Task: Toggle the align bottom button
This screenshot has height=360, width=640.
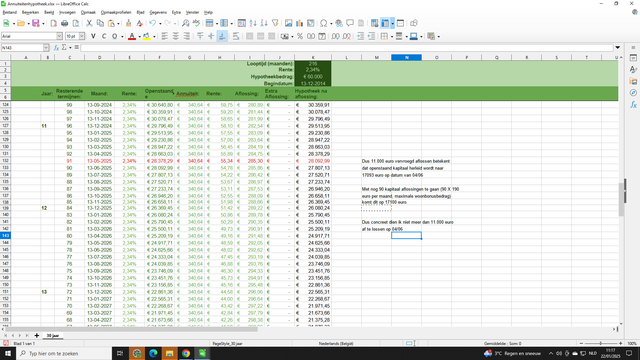Action: (x=222, y=36)
